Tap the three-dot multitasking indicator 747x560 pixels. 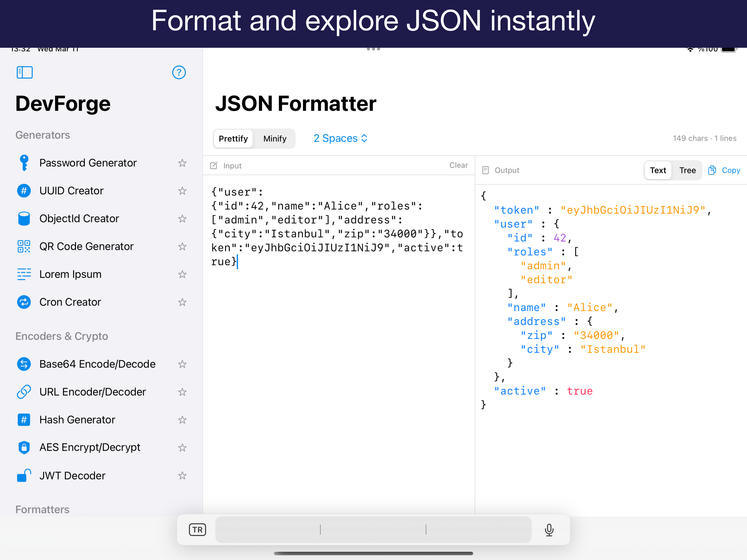pyautogui.click(x=373, y=49)
